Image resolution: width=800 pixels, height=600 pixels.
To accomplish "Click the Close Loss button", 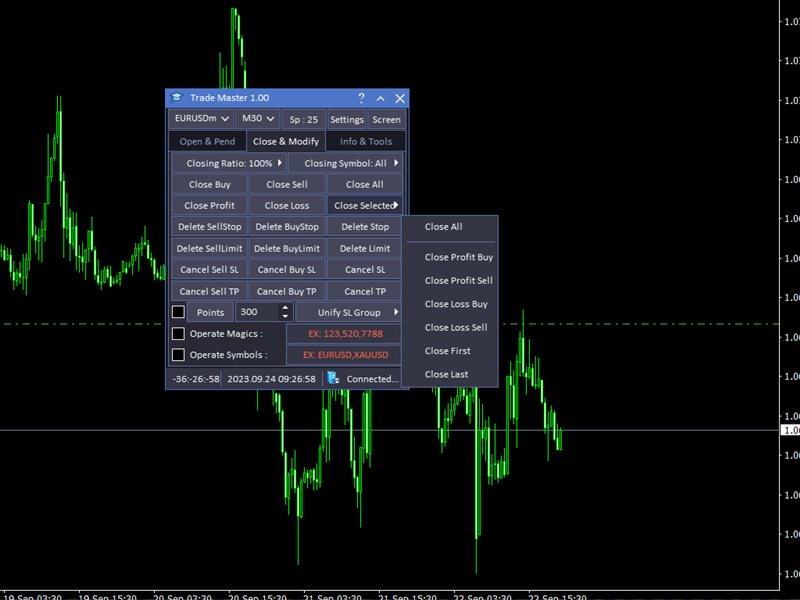I will tap(287, 205).
